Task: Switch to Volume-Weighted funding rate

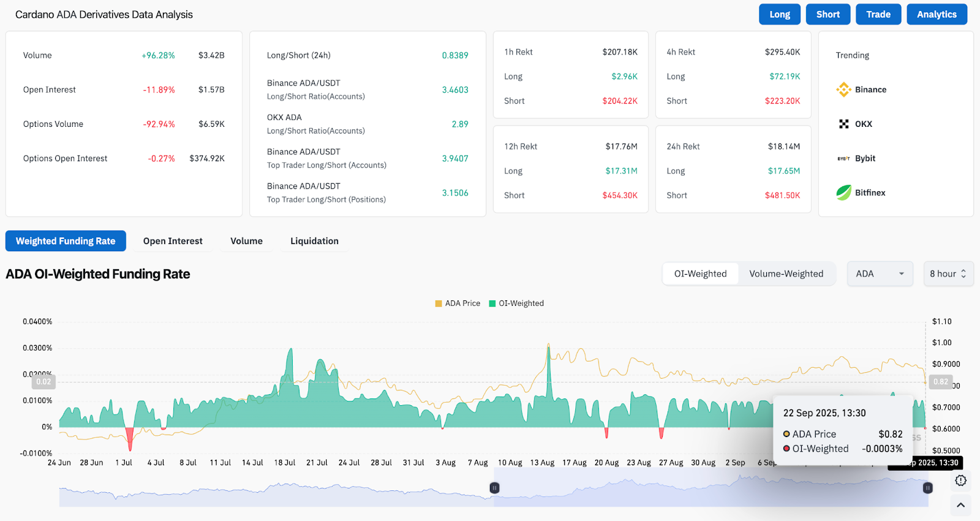Action: tap(786, 274)
